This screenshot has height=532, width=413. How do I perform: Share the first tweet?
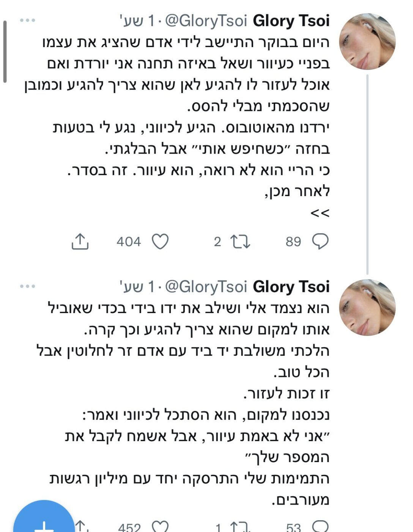tap(80, 241)
